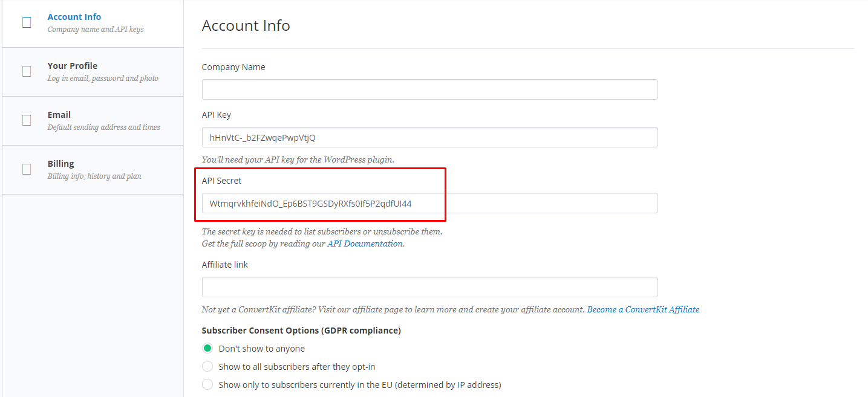The image size is (868, 397).
Task: Click the WordPress plugin API key hint
Action: [298, 160]
